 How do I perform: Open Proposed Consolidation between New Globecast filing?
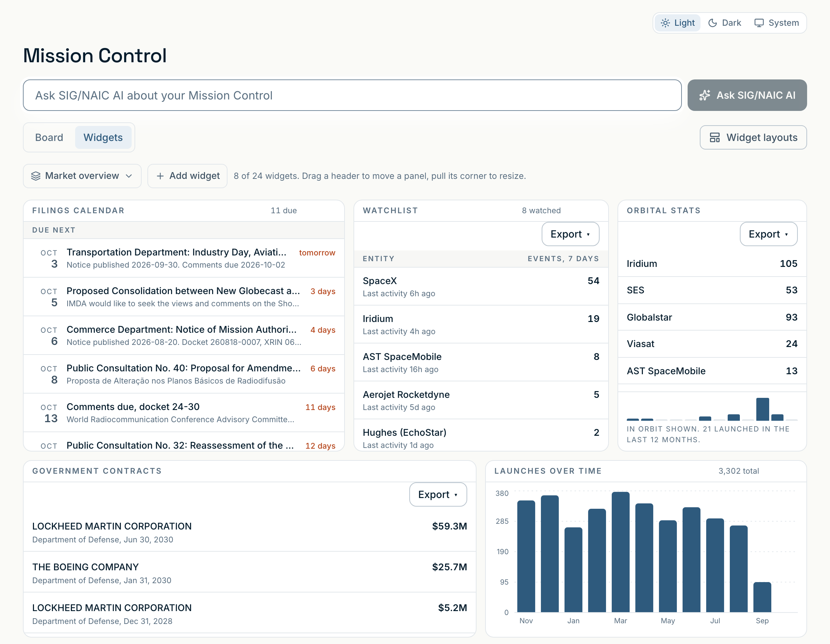[184, 297]
